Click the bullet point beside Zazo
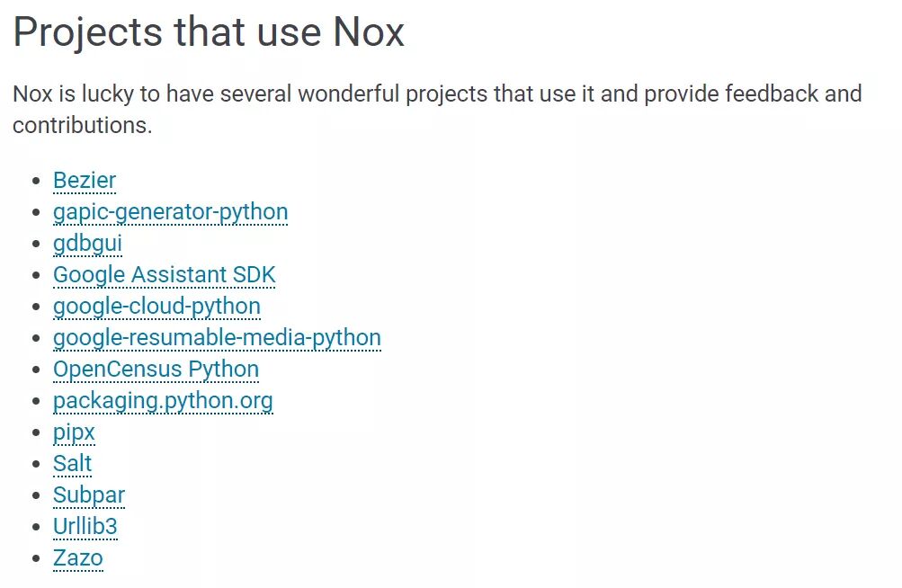The image size is (902, 588). pos(36,559)
